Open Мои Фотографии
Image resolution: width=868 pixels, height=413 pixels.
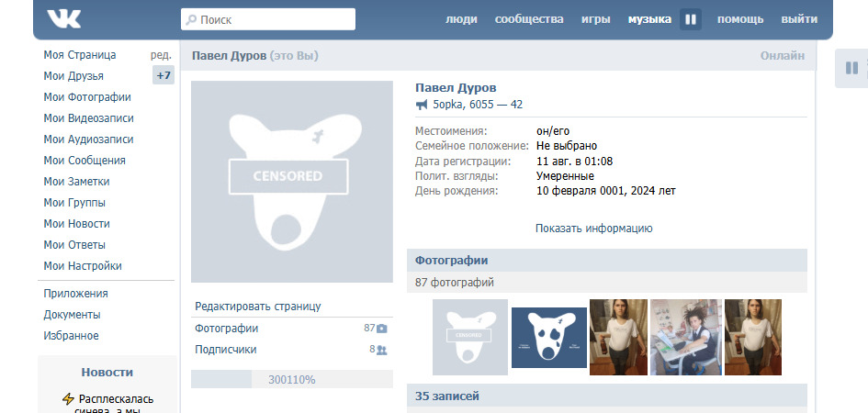(x=87, y=97)
